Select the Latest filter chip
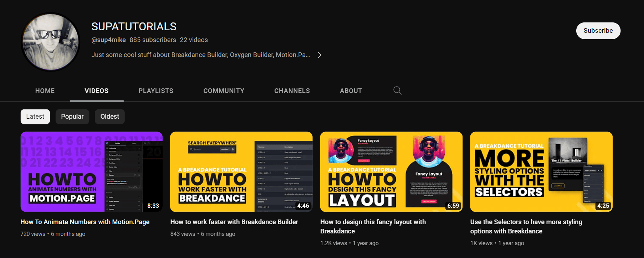Viewport: 644px width, 258px height. (35, 117)
